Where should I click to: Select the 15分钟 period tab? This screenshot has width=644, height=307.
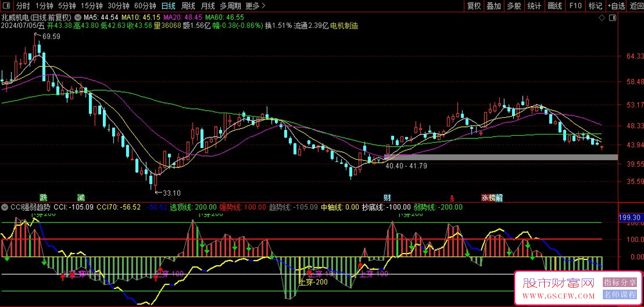click(91, 6)
